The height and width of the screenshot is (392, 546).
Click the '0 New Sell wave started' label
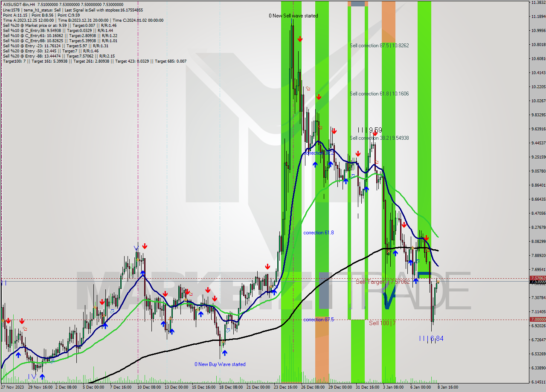coord(293,16)
